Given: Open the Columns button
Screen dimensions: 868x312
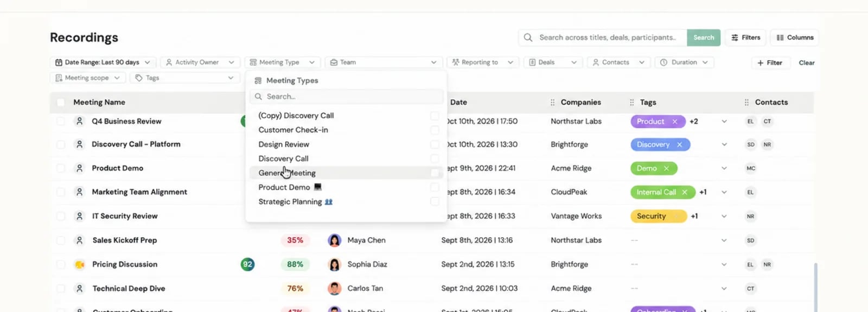Looking at the screenshot, I should (795, 37).
